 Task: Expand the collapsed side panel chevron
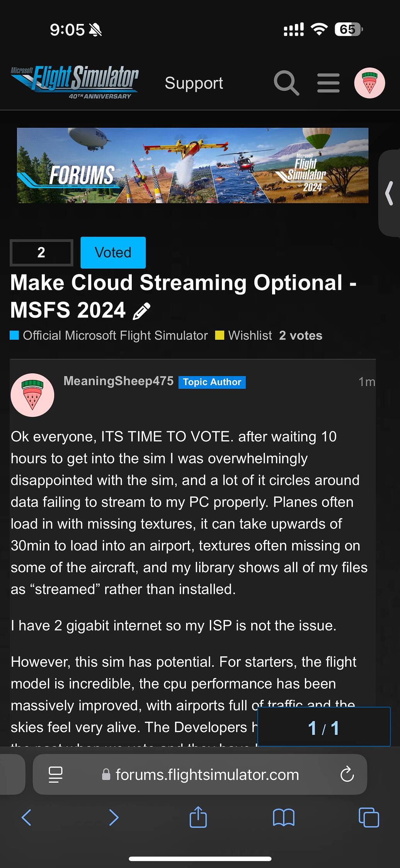click(x=390, y=193)
